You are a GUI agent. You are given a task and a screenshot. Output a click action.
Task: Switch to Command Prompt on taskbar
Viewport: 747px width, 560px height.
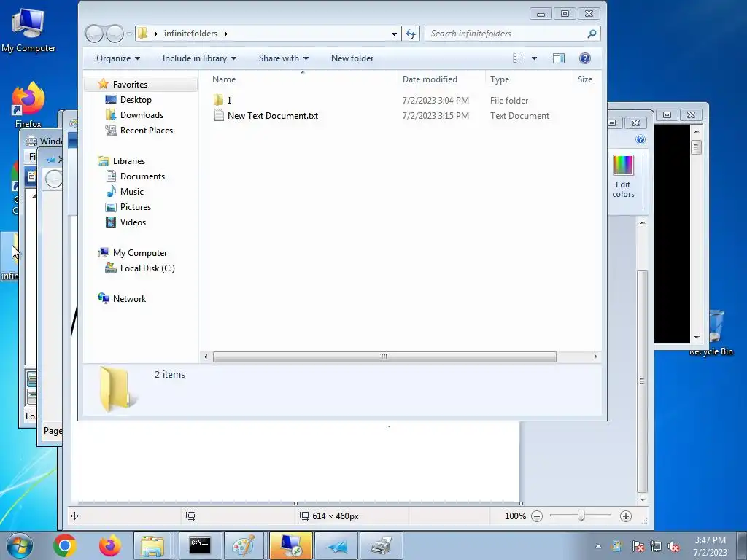[x=200, y=545]
